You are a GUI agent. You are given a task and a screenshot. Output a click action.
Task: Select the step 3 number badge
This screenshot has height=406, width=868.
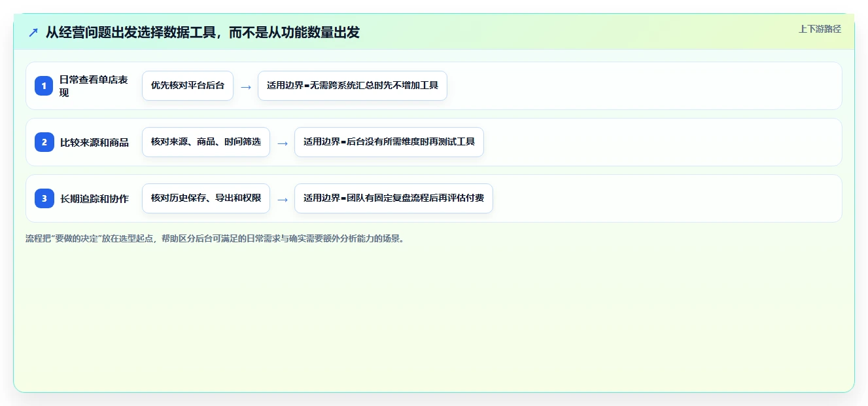click(x=44, y=198)
